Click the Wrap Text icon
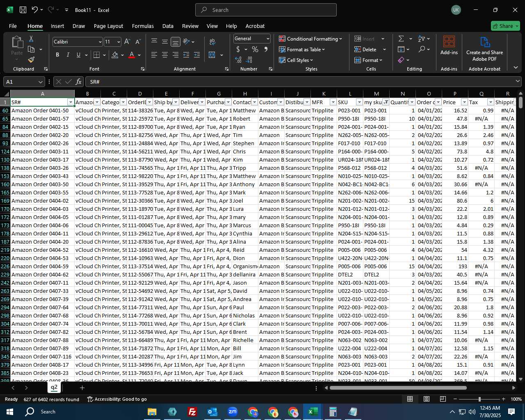 pos(212,42)
